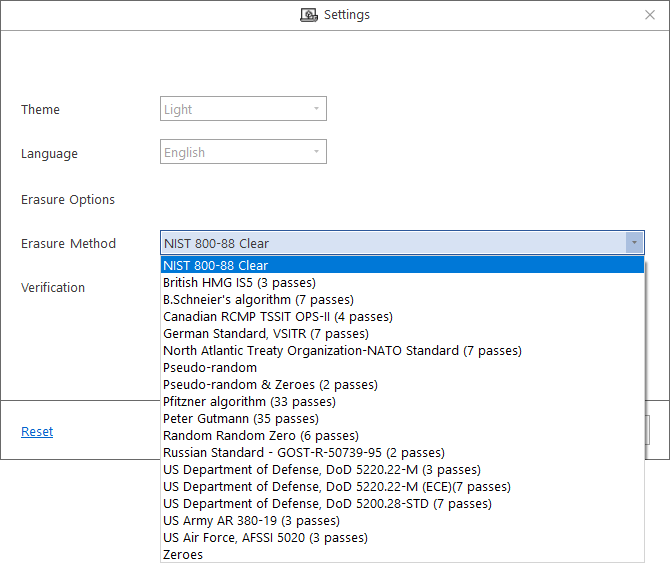Open the Theme dropdown showing Light
The width and height of the screenshot is (670, 563).
tap(243, 109)
